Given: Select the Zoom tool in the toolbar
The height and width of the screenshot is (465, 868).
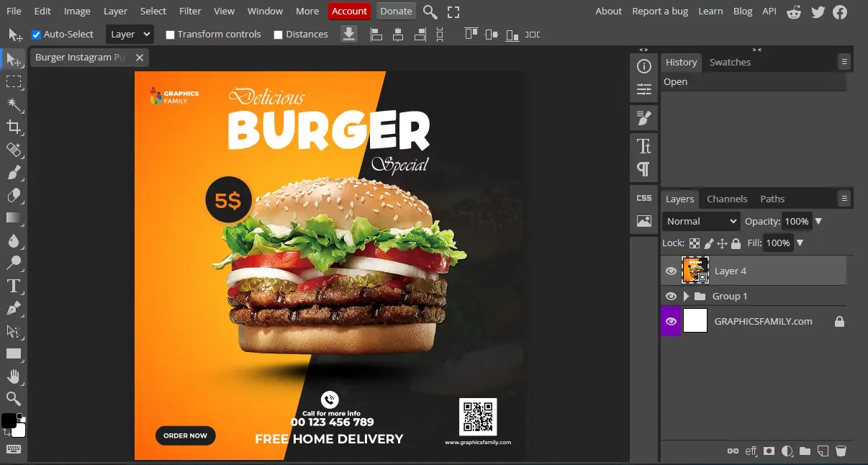Looking at the screenshot, I should click(14, 398).
